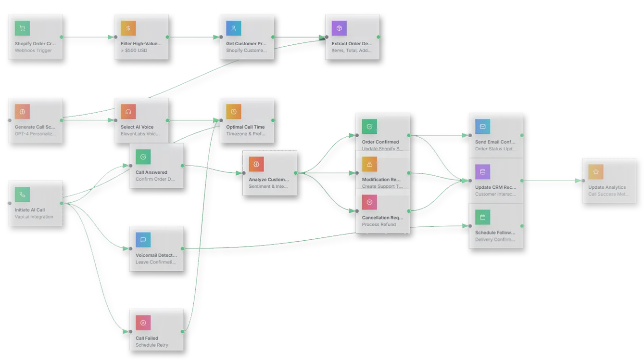Click the Shopify cart icon on the webhook trigger node
644x364 pixels.
click(x=21, y=28)
